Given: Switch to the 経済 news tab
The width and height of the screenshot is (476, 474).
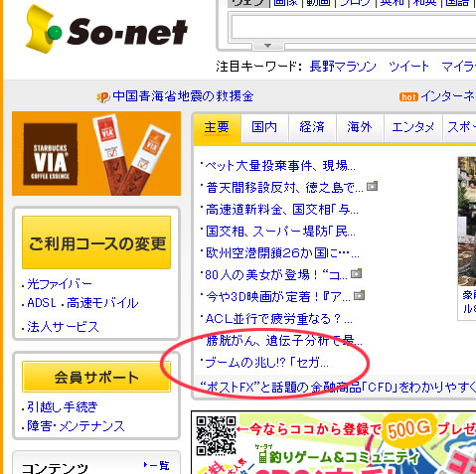Looking at the screenshot, I should [x=312, y=127].
